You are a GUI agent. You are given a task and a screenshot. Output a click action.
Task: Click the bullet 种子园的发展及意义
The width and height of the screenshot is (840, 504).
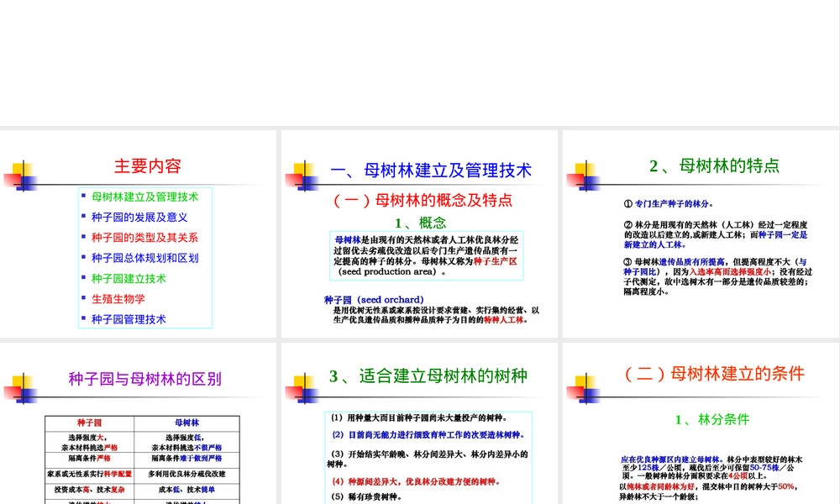[x=139, y=218]
